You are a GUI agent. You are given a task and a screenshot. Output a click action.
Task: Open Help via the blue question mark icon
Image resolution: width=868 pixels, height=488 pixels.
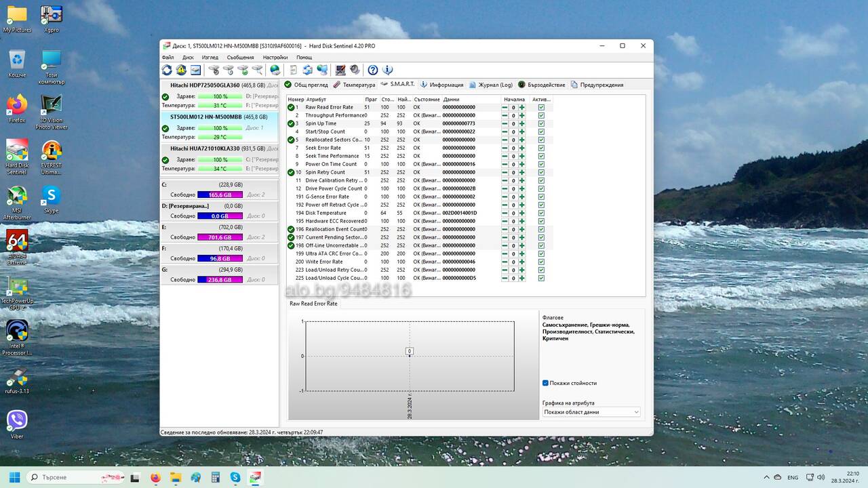[x=372, y=70]
